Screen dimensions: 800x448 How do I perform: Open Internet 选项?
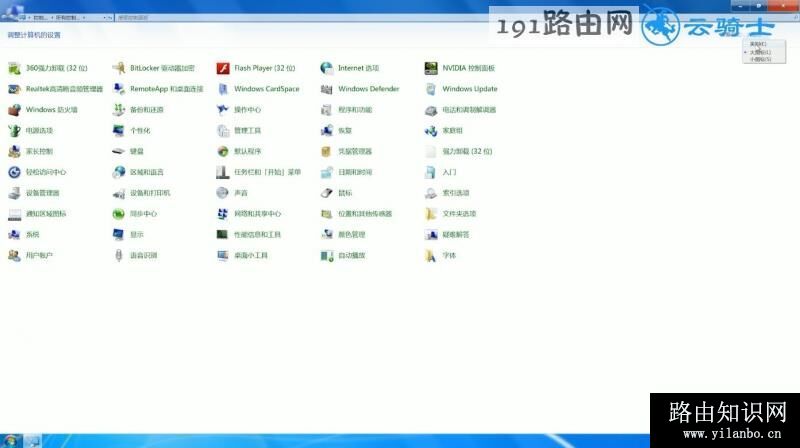[x=349, y=68]
